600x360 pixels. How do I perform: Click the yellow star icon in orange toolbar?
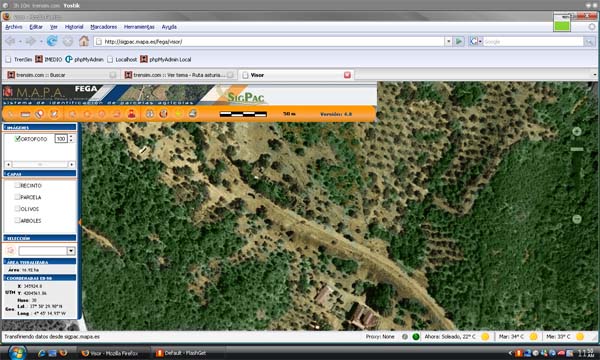click(x=178, y=114)
